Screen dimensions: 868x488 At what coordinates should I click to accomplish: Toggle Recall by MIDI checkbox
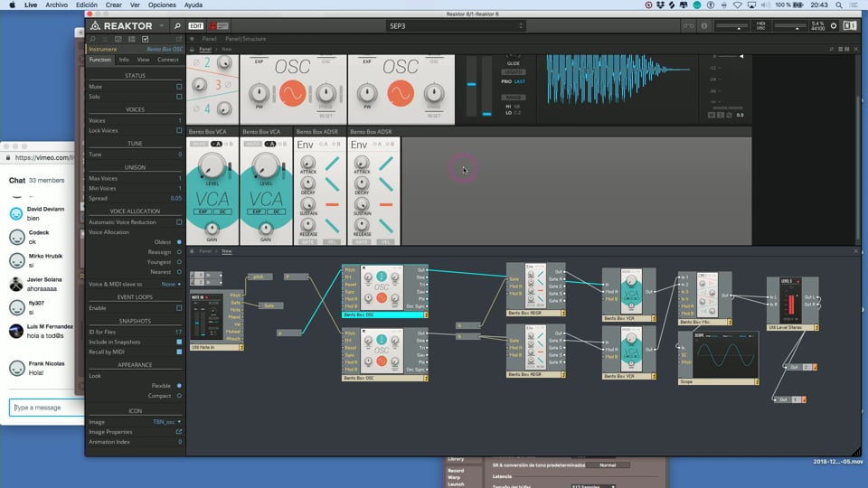point(179,352)
